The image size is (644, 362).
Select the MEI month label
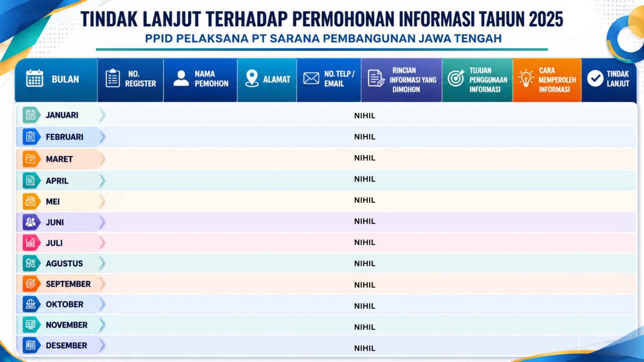(x=53, y=202)
